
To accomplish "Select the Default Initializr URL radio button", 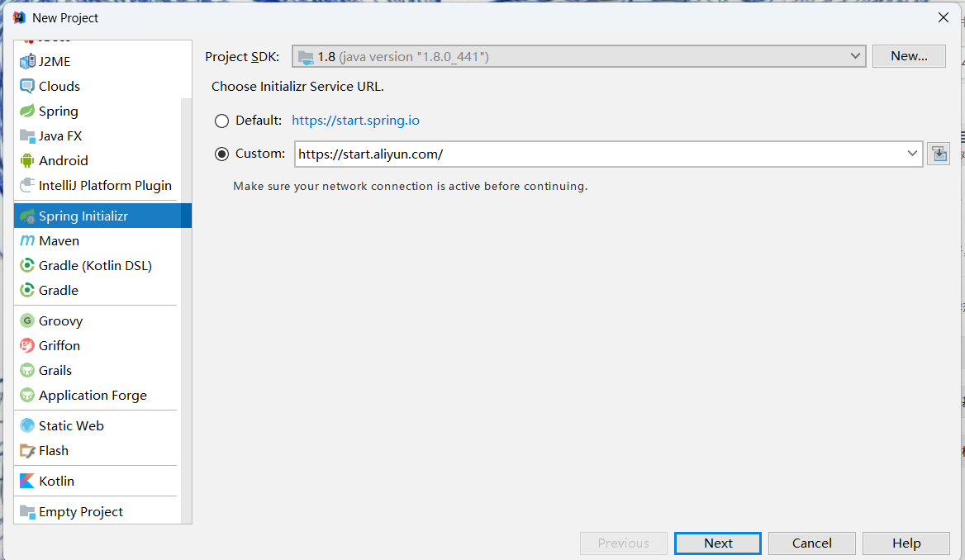I will point(221,121).
